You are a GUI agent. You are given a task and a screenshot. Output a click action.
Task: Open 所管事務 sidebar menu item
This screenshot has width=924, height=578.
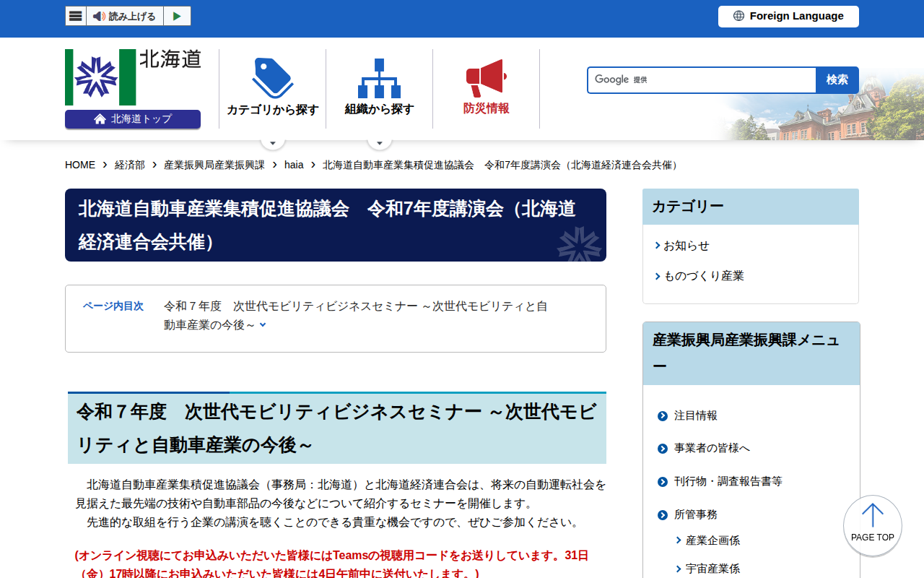click(x=696, y=514)
